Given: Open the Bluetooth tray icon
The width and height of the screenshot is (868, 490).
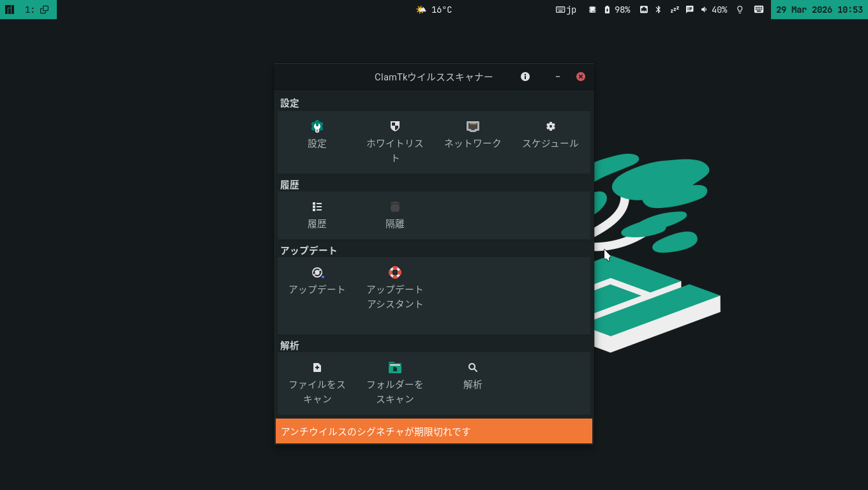Looking at the screenshot, I should click(659, 10).
